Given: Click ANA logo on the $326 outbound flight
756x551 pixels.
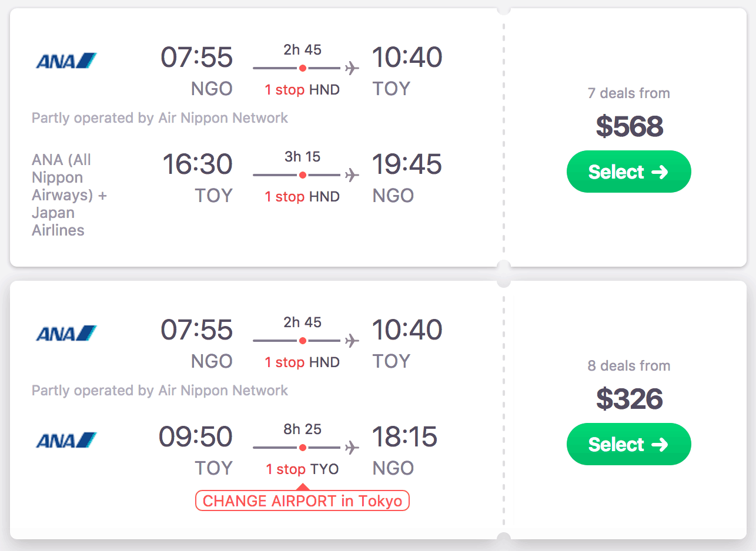Looking at the screenshot, I should coord(66,333).
